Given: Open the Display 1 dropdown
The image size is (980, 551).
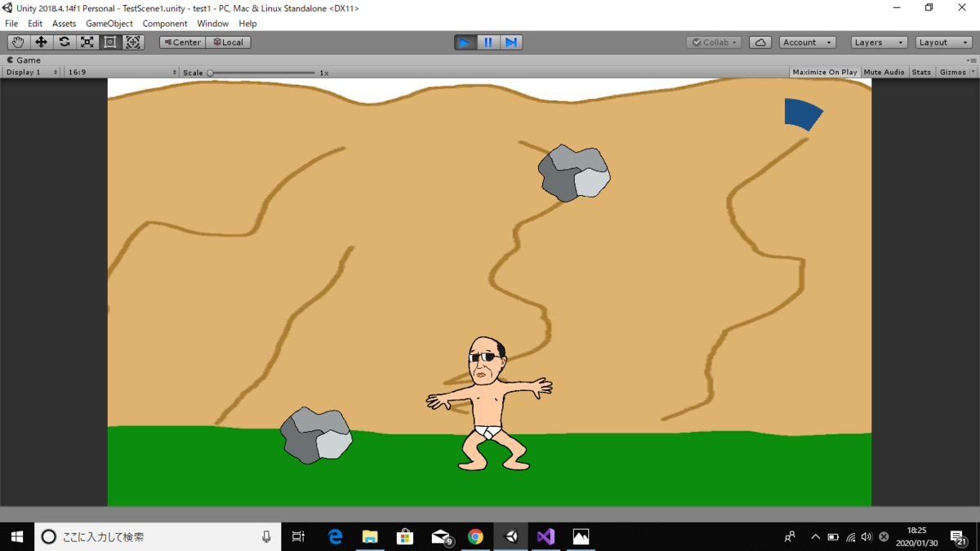Looking at the screenshot, I should click(32, 72).
